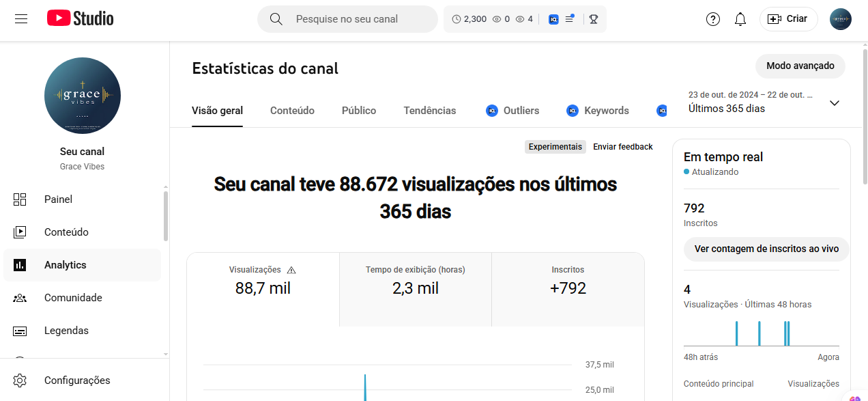Click the Experimentais badge
The image size is (868, 401).
coord(555,147)
